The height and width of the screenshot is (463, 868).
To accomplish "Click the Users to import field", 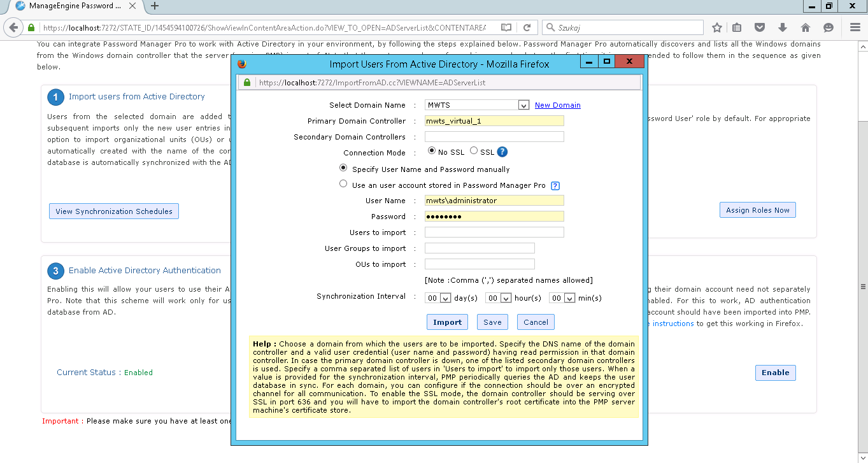I will coord(494,232).
